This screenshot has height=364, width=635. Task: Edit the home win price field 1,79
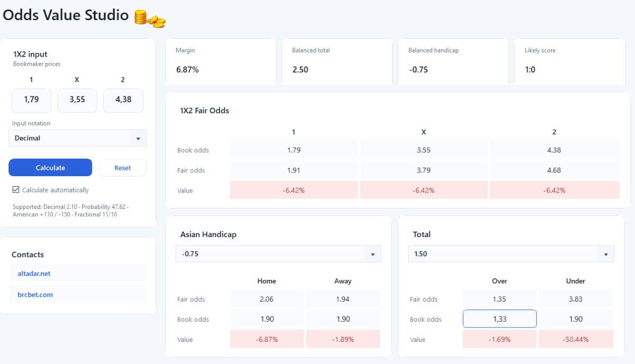[x=32, y=100]
